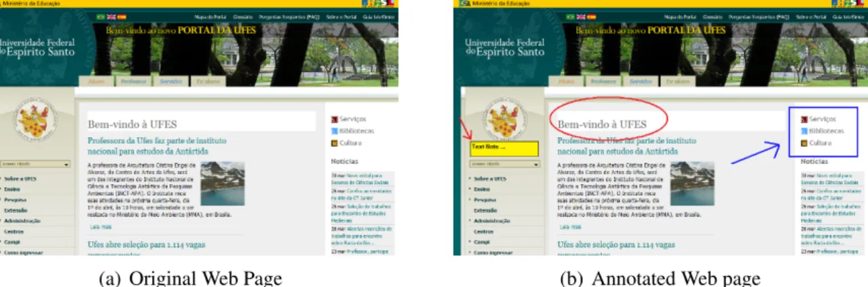Open the Ex-aluno tab on the annotated page
The height and width of the screenshot is (287, 868).
coord(677,80)
